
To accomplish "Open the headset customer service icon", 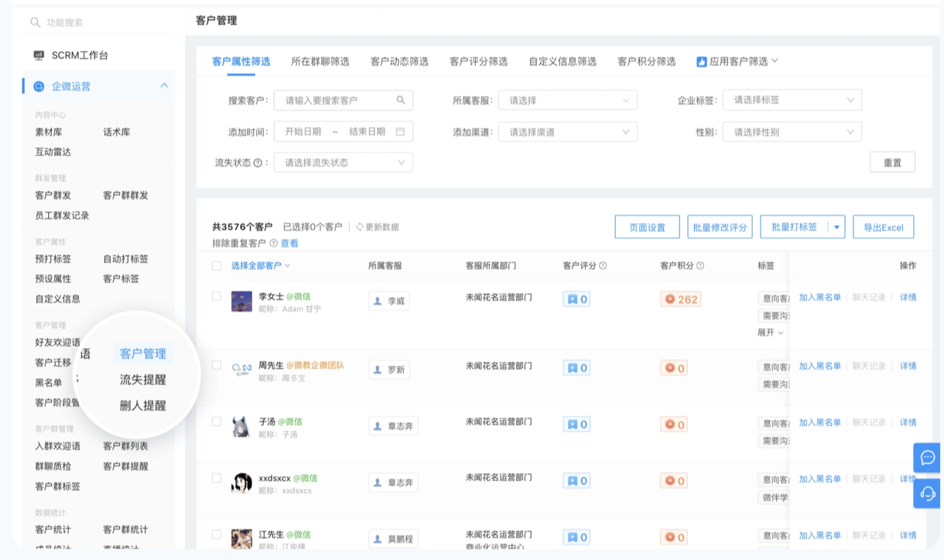I will [927, 493].
